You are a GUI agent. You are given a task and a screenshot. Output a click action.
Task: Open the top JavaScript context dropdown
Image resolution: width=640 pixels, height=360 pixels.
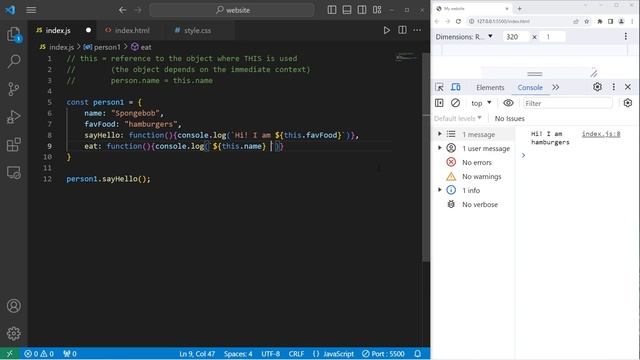pyautogui.click(x=481, y=103)
